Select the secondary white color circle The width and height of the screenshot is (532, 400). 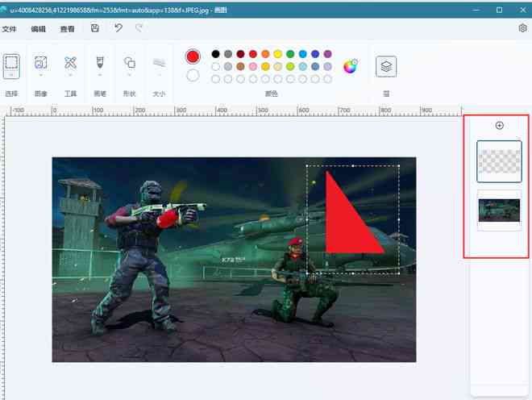pos(193,76)
